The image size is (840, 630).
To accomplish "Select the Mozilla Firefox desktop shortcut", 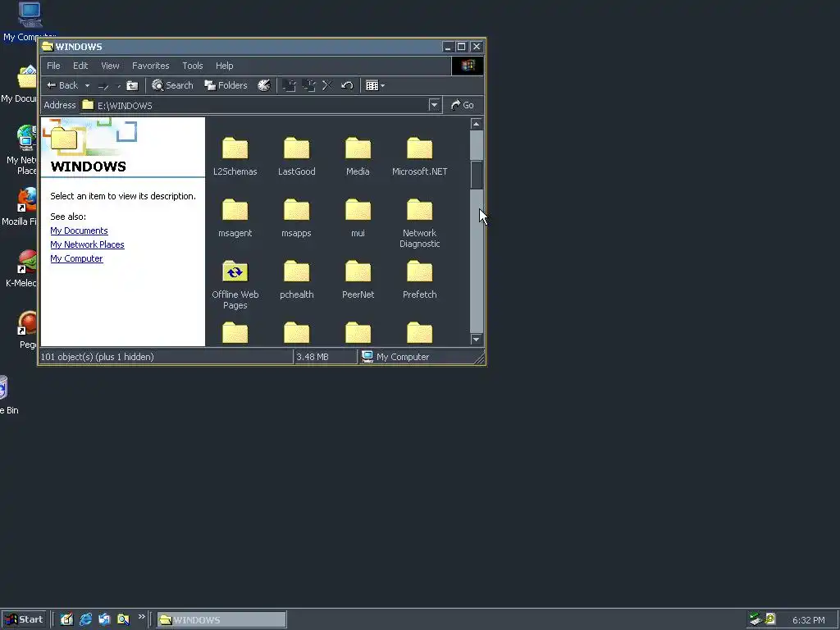I will [x=20, y=208].
